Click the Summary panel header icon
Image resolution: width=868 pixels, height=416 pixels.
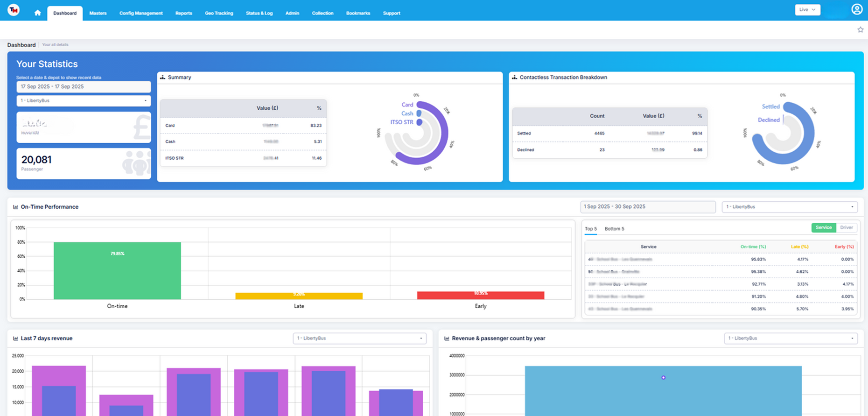point(163,78)
